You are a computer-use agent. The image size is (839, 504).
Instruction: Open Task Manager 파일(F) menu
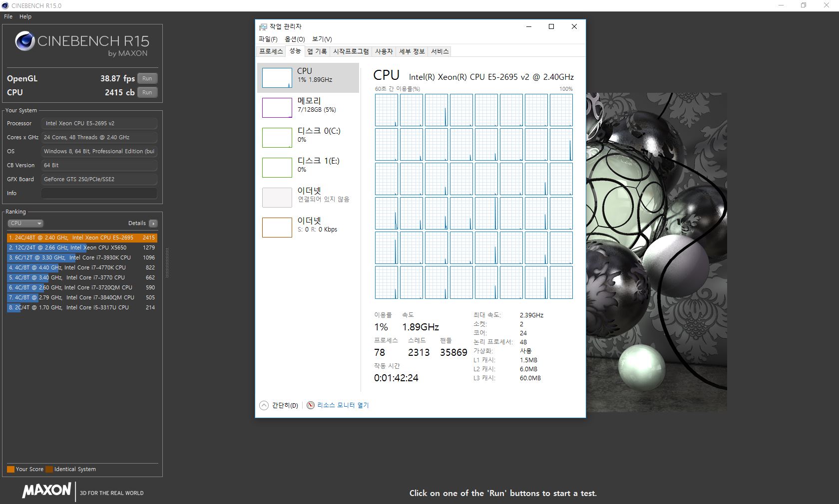tap(268, 39)
